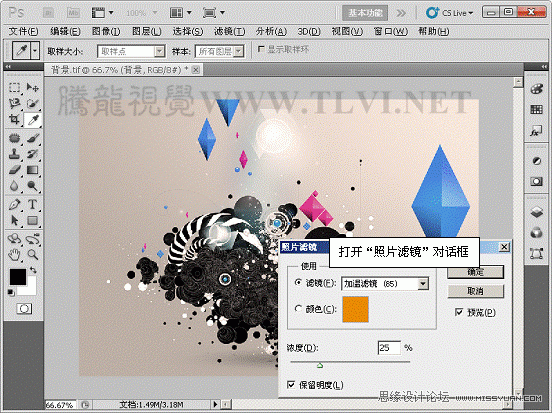552x413 pixels.
Task: Select the Crop tool
Action: (x=14, y=120)
